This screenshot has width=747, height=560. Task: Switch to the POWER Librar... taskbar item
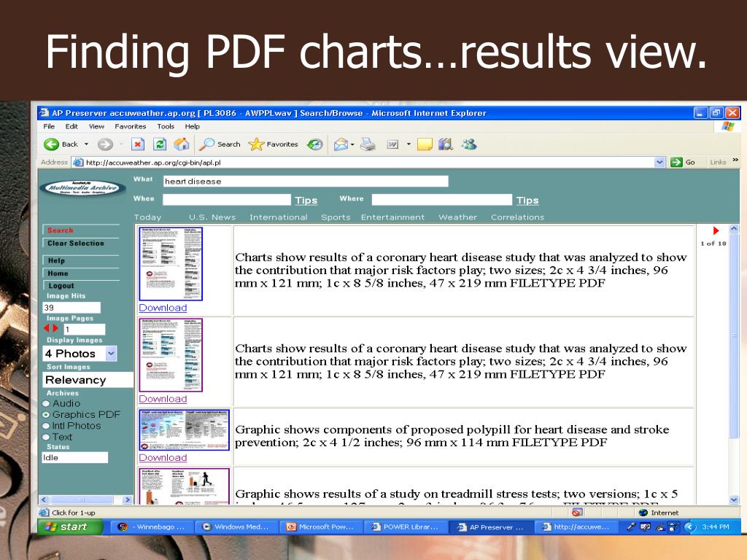405,526
